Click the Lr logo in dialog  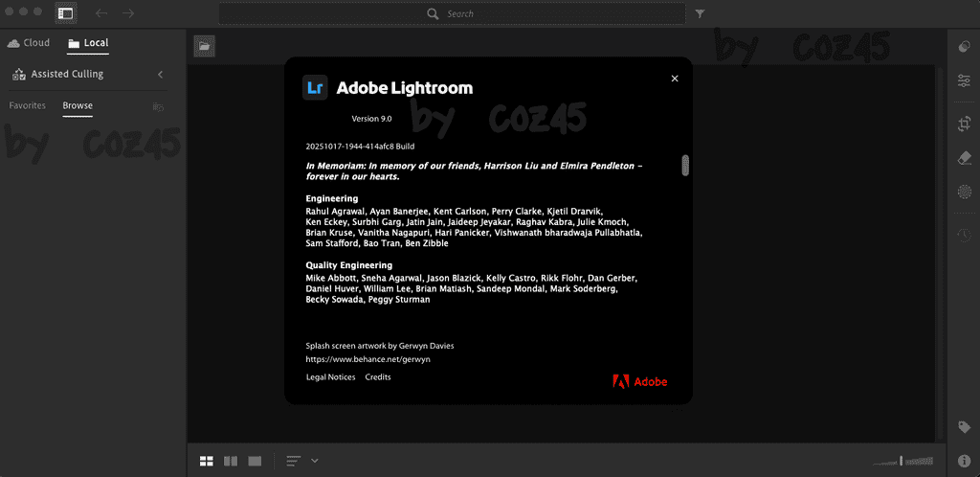point(315,87)
